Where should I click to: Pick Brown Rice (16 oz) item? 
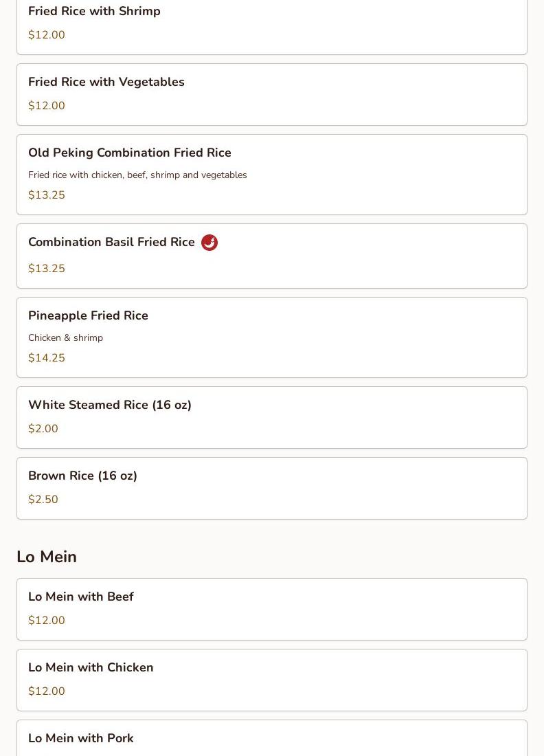tap(82, 476)
